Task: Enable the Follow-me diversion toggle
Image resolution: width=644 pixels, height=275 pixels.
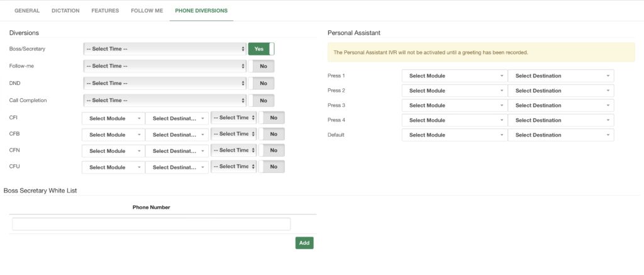Action: click(261, 66)
